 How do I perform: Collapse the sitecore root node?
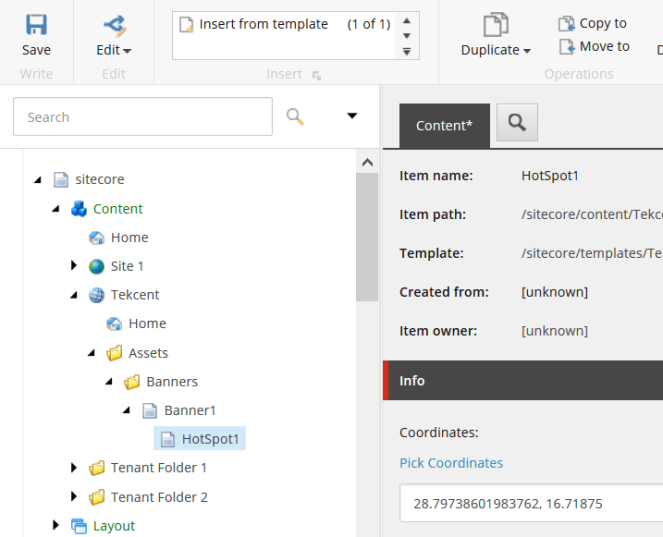[x=38, y=180]
